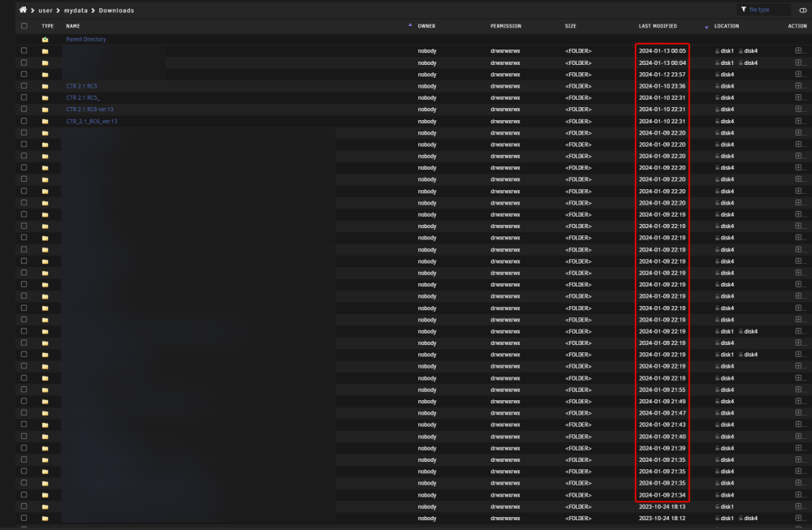This screenshot has width=812, height=530.
Task: Toggle the view switch icon beside file type filter
Action: (803, 10)
